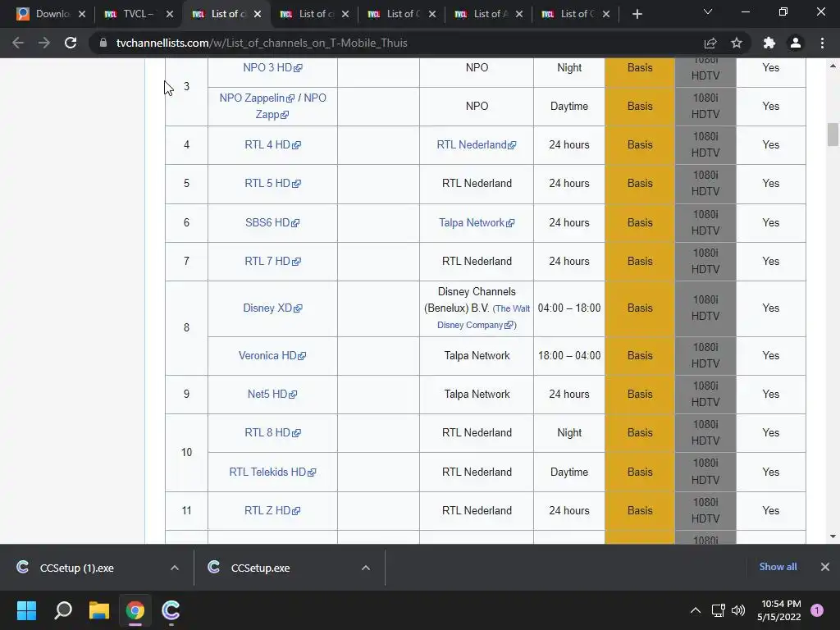
Task: Click the Yes cell in Net5 HD row
Action: [x=771, y=394]
